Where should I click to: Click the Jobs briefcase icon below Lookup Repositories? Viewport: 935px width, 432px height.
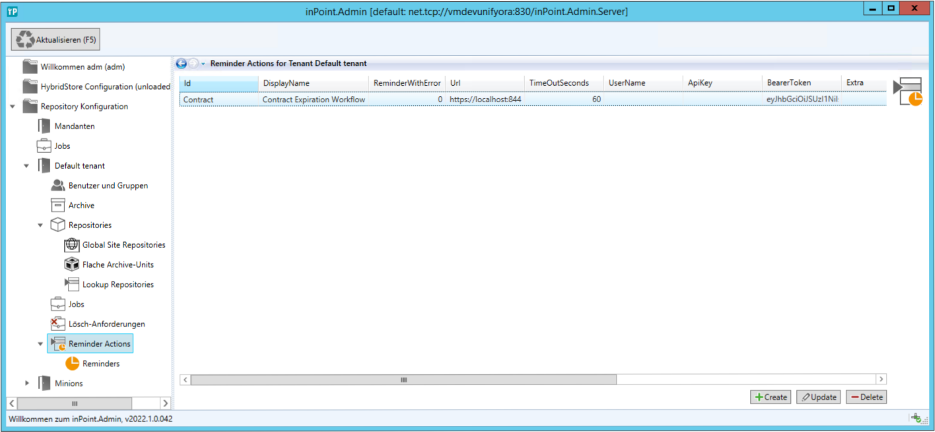point(58,304)
